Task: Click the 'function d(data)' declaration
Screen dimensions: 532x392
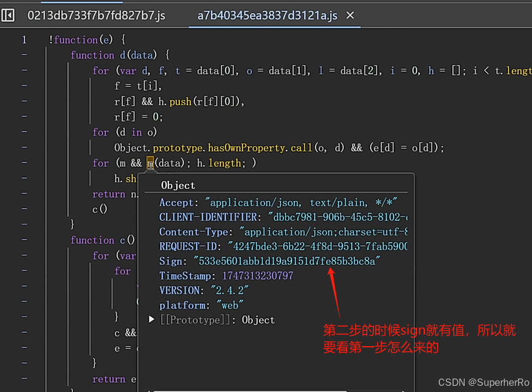Action: pos(120,55)
